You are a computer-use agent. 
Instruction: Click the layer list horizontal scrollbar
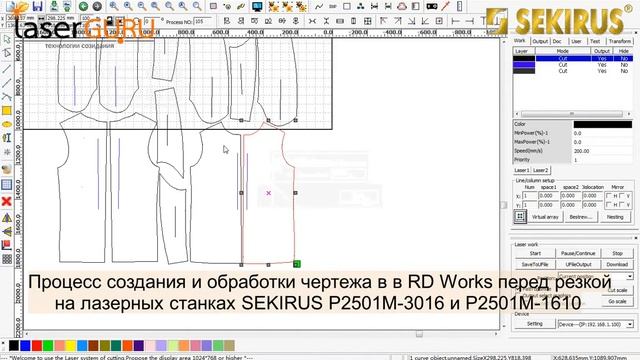pyautogui.click(x=572, y=114)
